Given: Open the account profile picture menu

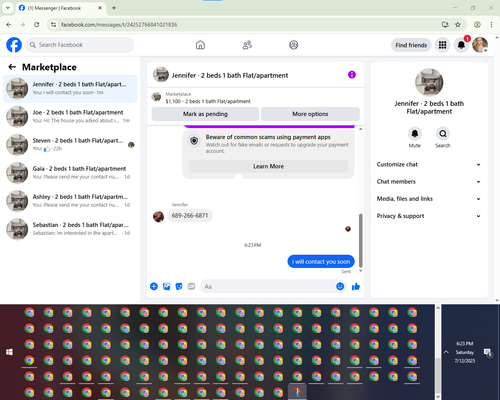Looking at the screenshot, I should 480,45.
